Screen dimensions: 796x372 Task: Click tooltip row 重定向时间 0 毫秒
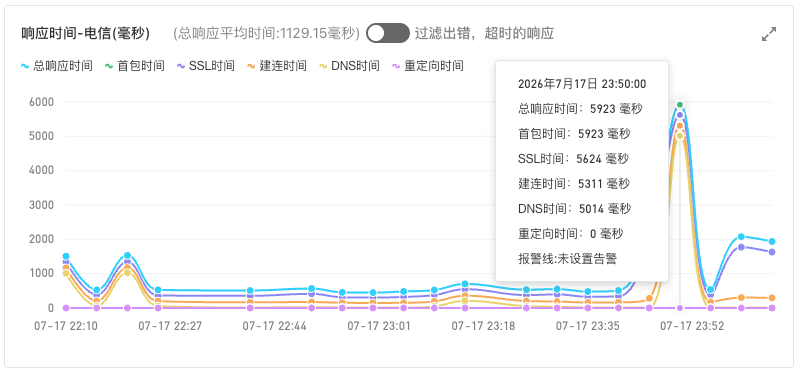571,234
